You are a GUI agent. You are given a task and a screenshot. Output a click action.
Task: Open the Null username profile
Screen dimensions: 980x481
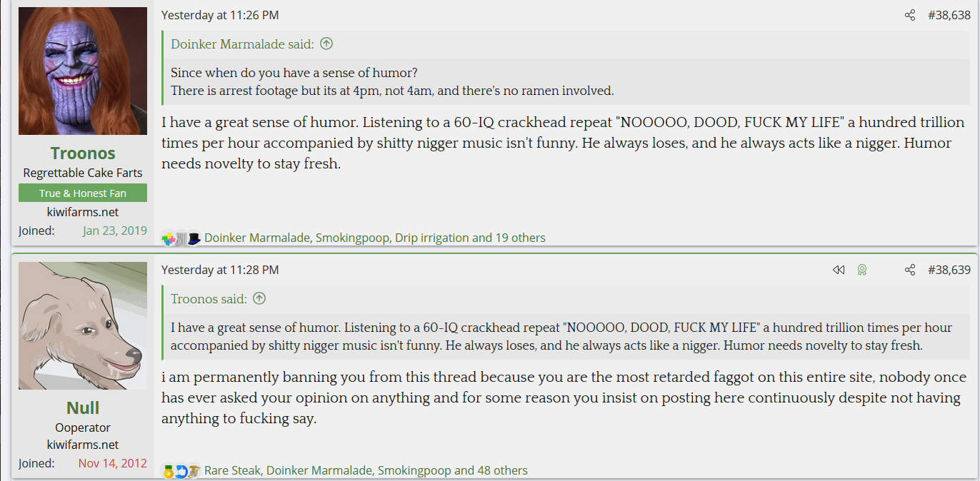pyautogui.click(x=83, y=408)
